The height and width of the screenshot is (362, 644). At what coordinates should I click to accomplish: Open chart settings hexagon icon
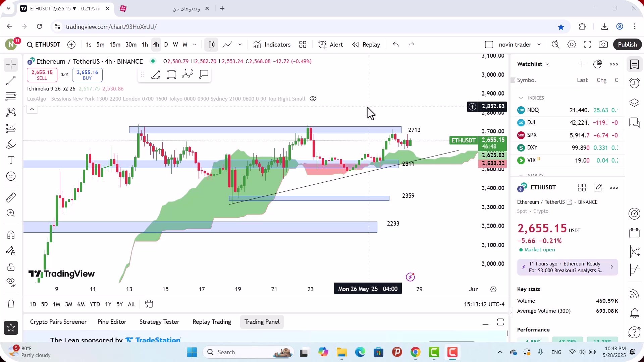(x=572, y=45)
